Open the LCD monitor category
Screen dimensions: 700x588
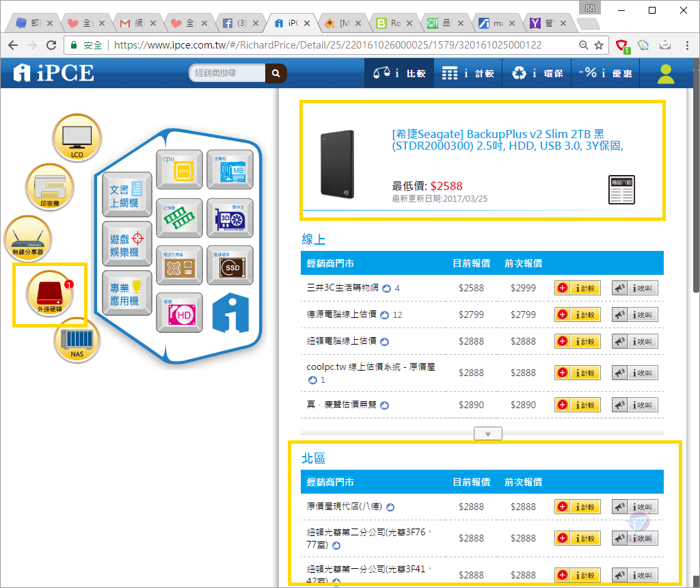pos(77,137)
